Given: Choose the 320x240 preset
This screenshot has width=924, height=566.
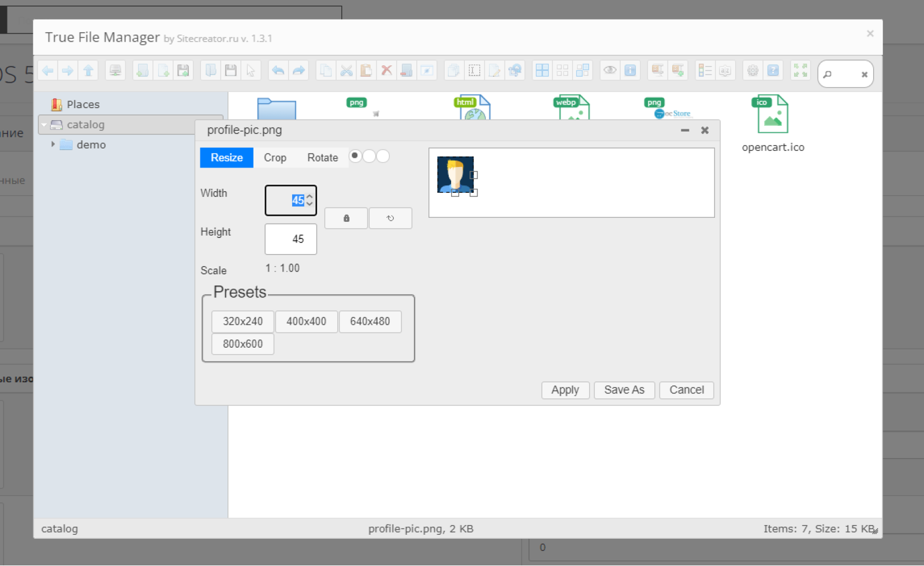Looking at the screenshot, I should coord(243,322).
